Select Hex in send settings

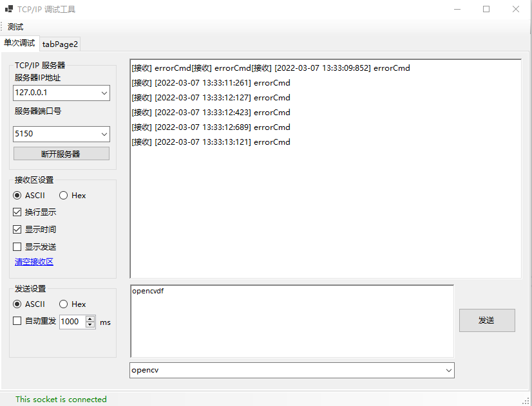click(x=64, y=304)
